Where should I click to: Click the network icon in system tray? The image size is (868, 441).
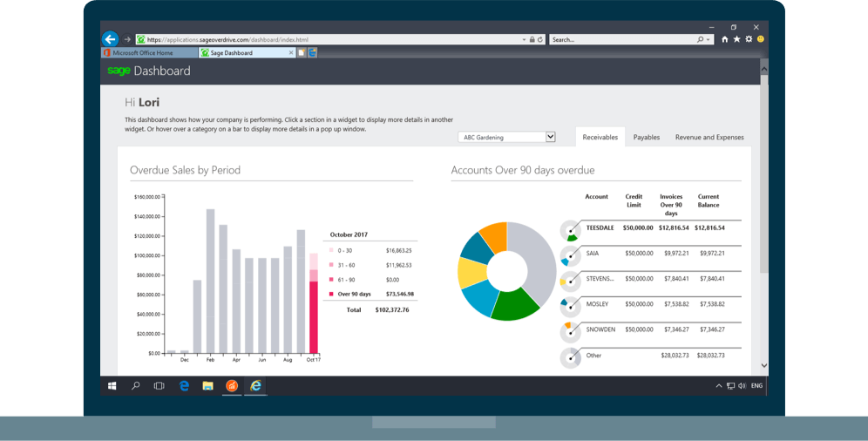tap(730, 386)
